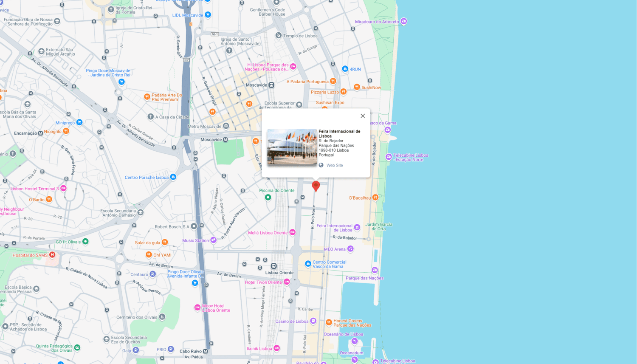Click the Feira Internacional de Lisboa photo thumbnail

point(292,147)
